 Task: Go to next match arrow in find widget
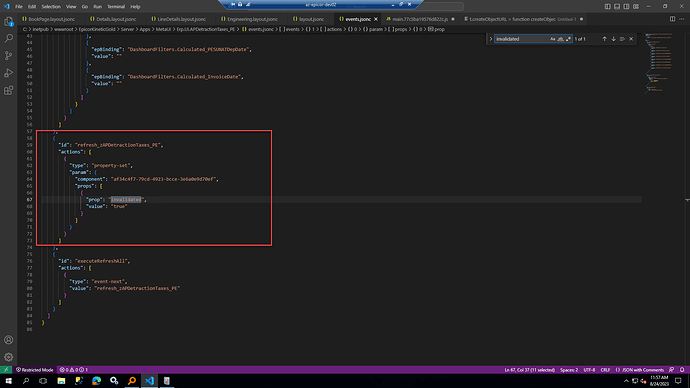(x=613, y=39)
